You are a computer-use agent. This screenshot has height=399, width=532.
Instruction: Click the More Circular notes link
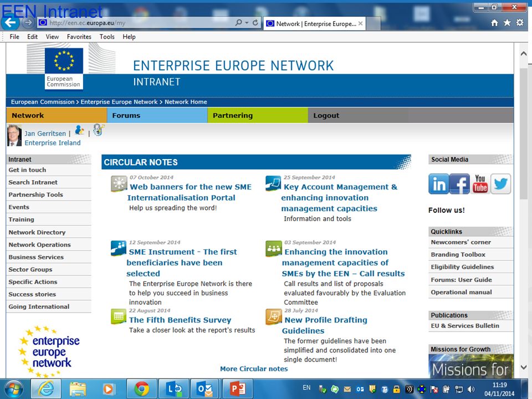point(254,369)
